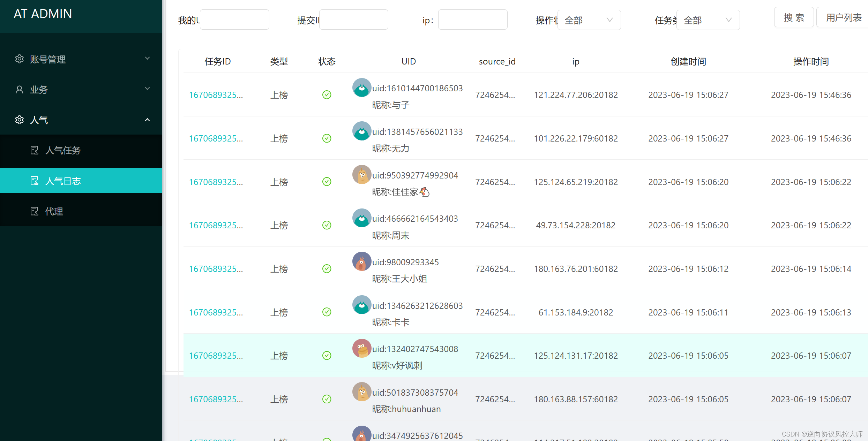Focus the ip input field
This screenshot has height=441, width=868.
(x=472, y=20)
